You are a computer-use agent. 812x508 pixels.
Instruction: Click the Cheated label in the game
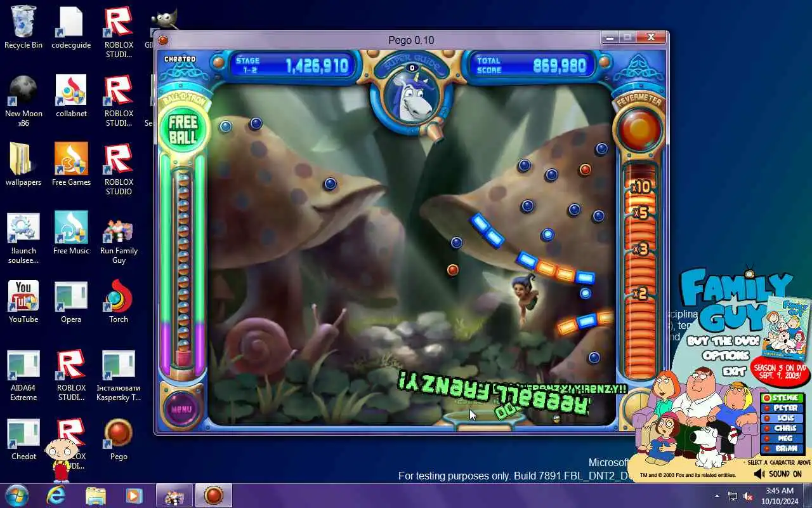[x=180, y=59]
